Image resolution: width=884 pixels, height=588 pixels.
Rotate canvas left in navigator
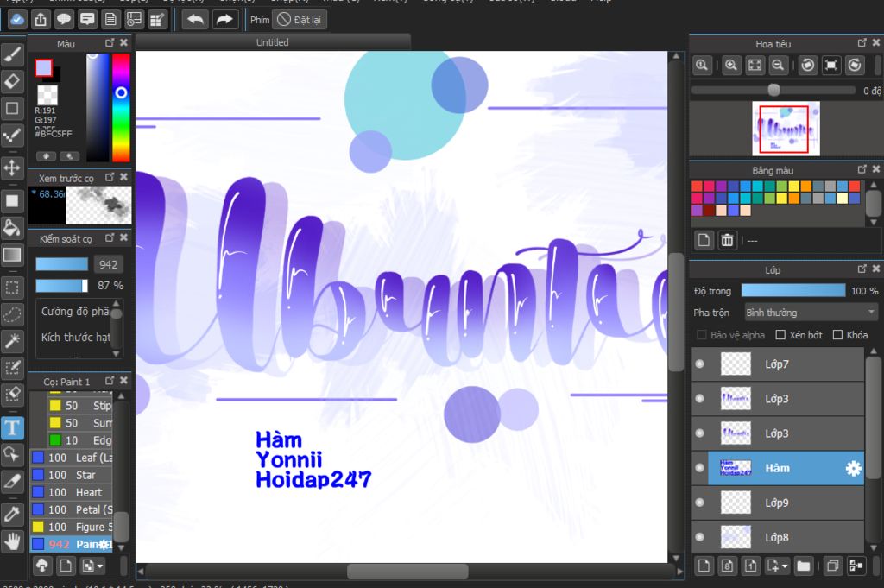point(808,66)
